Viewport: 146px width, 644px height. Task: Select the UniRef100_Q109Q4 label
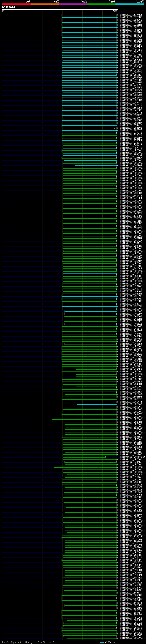click(131, 40)
